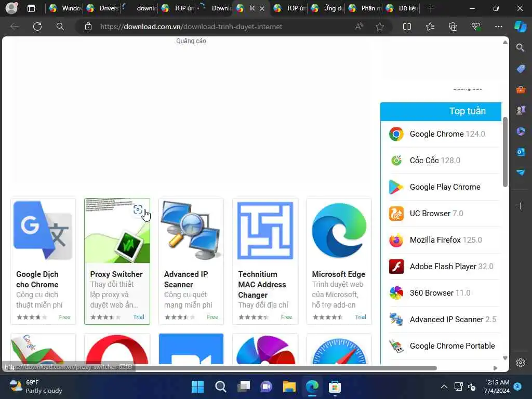View site information lock icon

[x=88, y=26]
